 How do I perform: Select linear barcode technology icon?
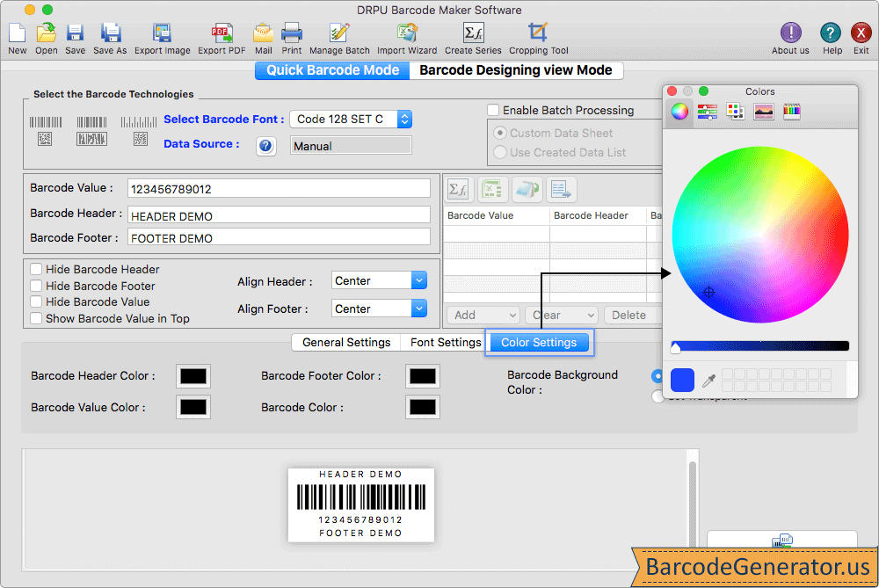coord(46,131)
